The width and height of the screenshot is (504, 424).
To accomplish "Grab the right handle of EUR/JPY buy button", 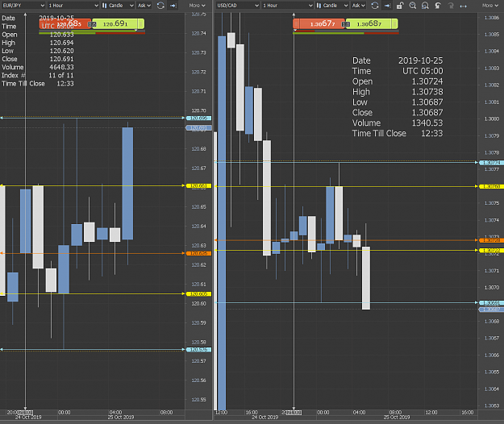I will coord(141,23).
